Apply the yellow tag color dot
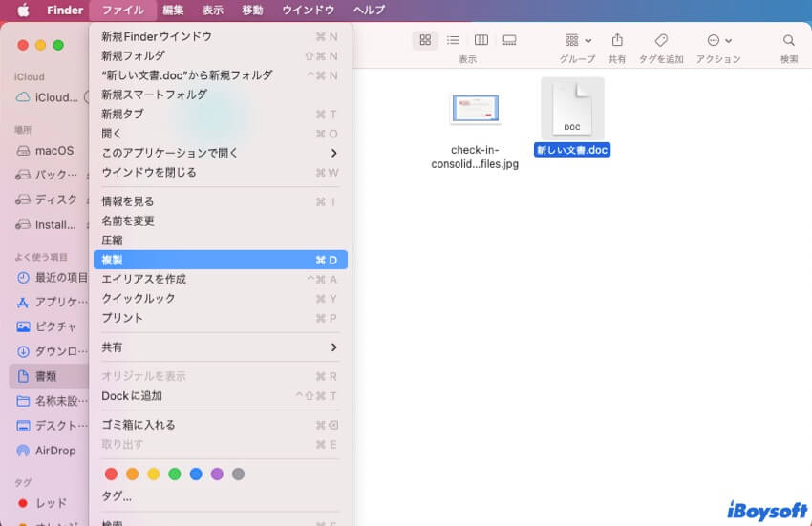This screenshot has height=526, width=812. (x=153, y=473)
